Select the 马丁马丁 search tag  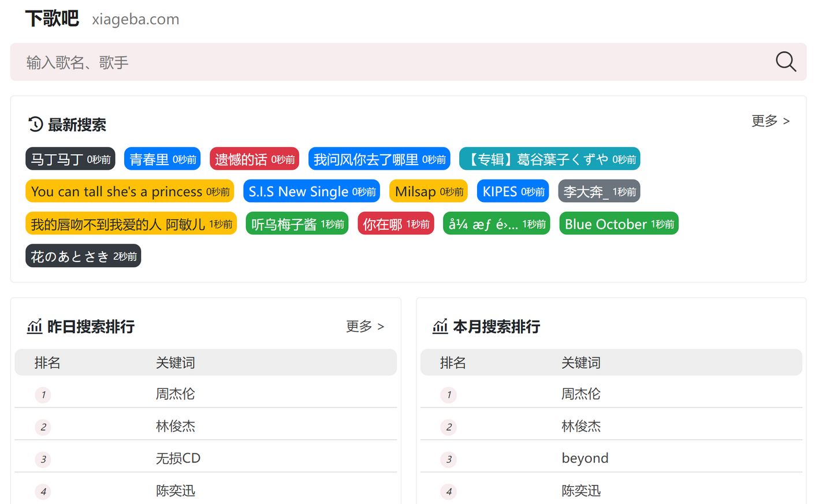tap(70, 159)
